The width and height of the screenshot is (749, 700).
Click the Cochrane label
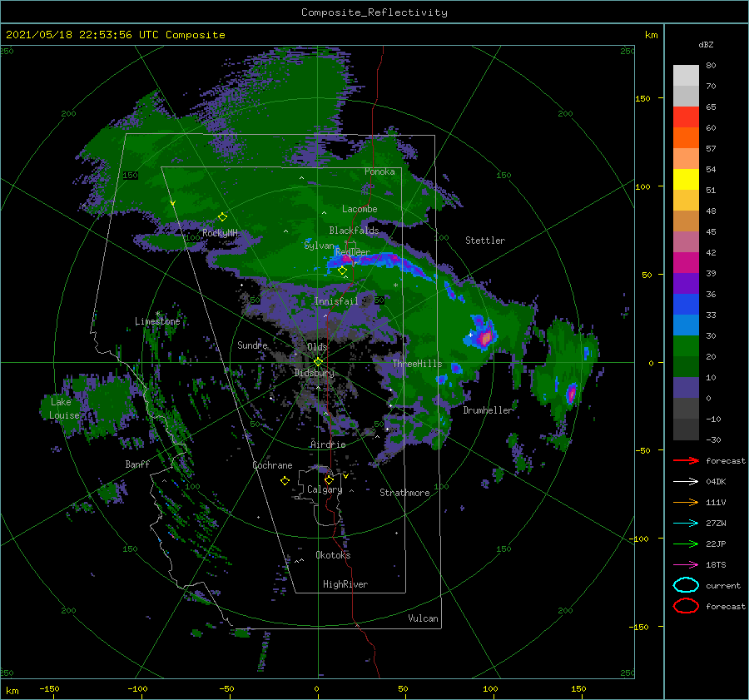(272, 465)
